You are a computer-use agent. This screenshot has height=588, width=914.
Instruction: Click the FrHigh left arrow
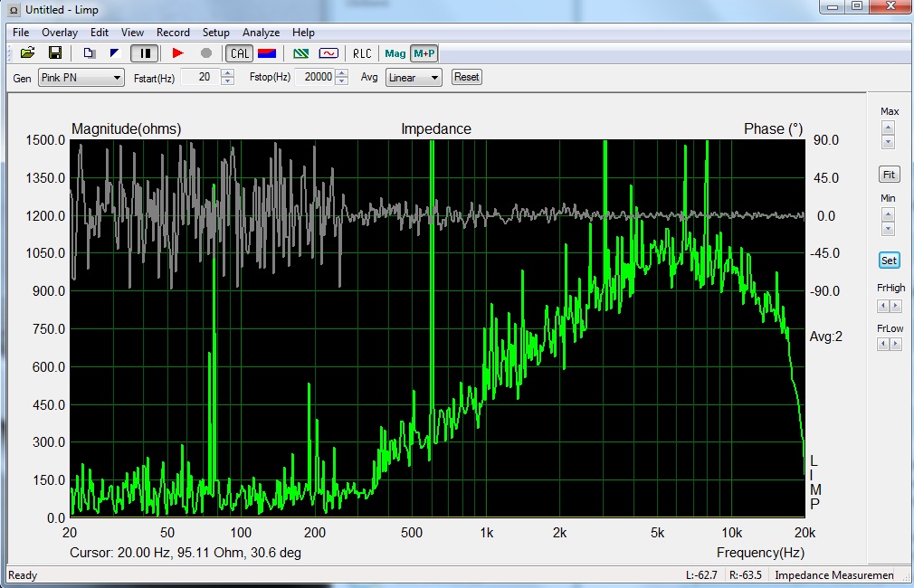(883, 306)
